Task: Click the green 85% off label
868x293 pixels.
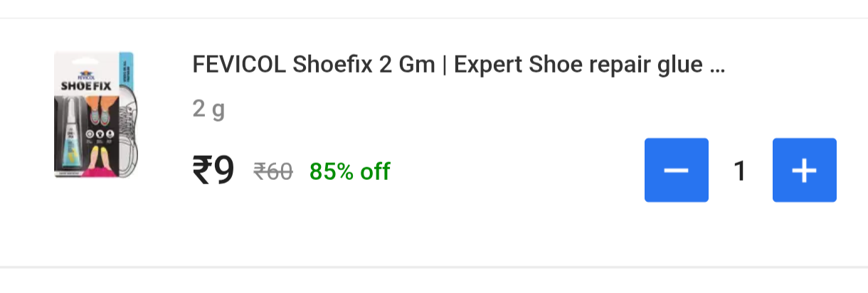Action: pos(349,171)
